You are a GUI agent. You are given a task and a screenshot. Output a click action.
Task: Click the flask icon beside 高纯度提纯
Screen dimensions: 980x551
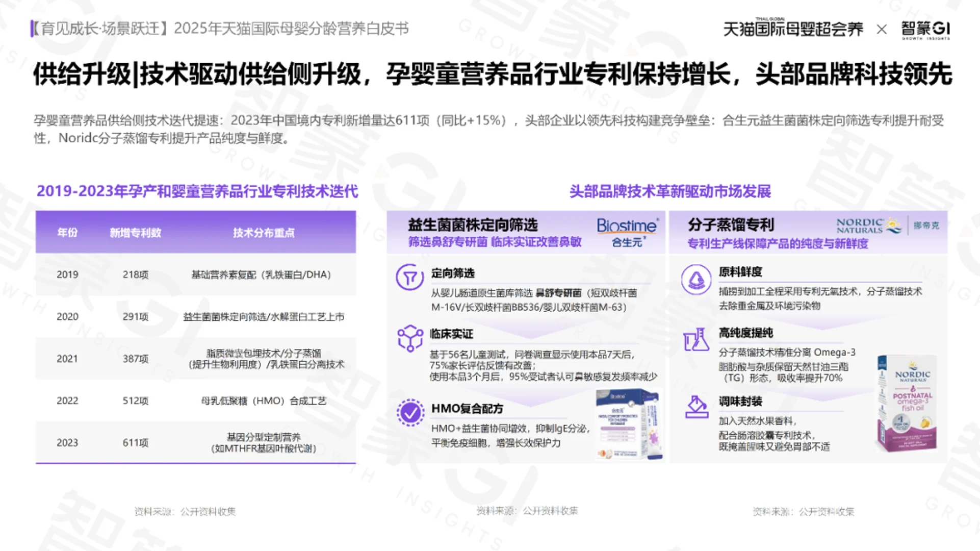click(x=696, y=339)
